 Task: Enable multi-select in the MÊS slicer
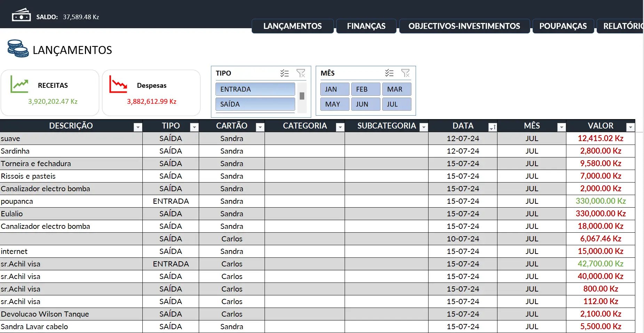(389, 73)
